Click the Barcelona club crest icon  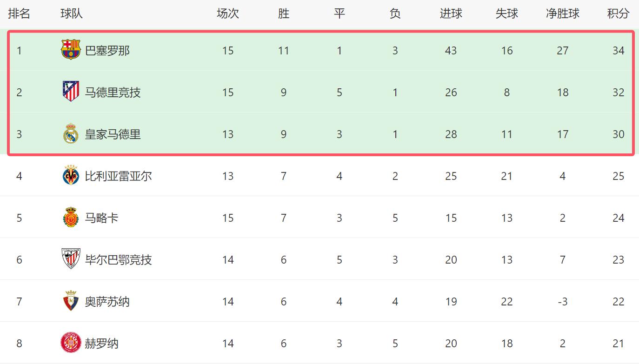click(x=71, y=50)
